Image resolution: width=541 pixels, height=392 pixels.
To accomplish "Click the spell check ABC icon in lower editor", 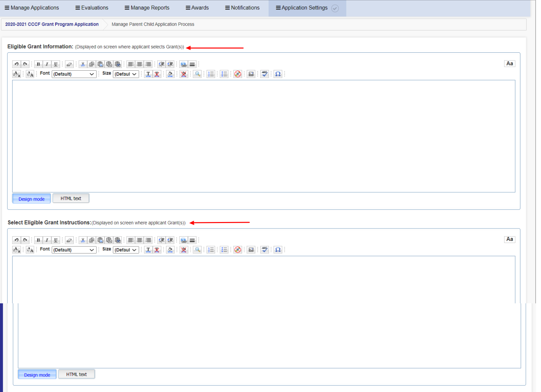I will (265, 250).
